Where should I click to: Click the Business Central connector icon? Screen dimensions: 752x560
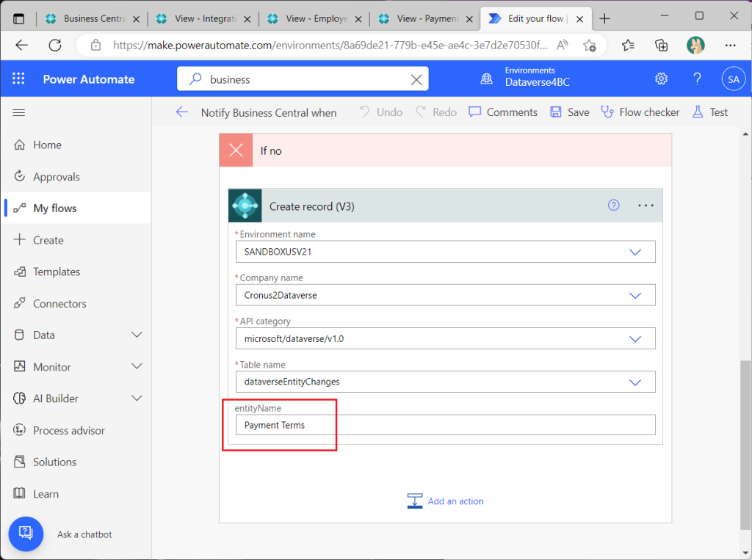click(245, 206)
